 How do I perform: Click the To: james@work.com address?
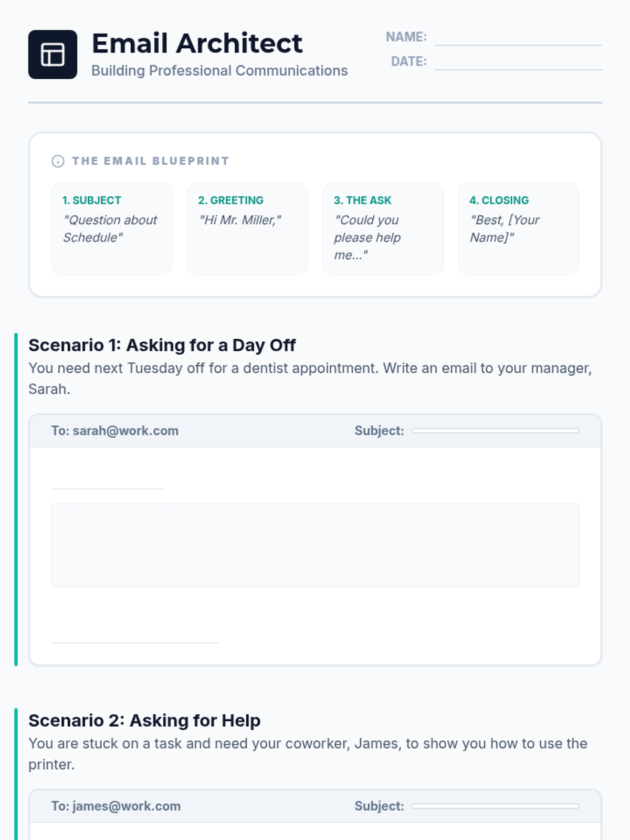(116, 806)
